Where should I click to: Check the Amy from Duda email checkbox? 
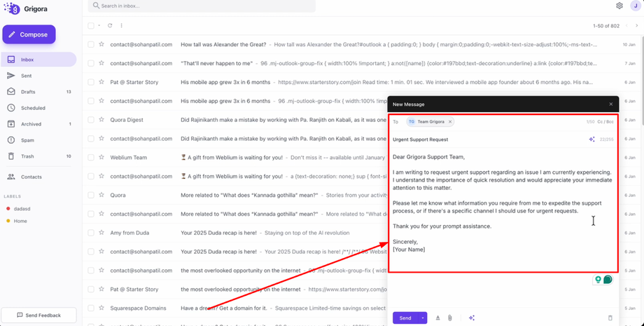tap(91, 233)
